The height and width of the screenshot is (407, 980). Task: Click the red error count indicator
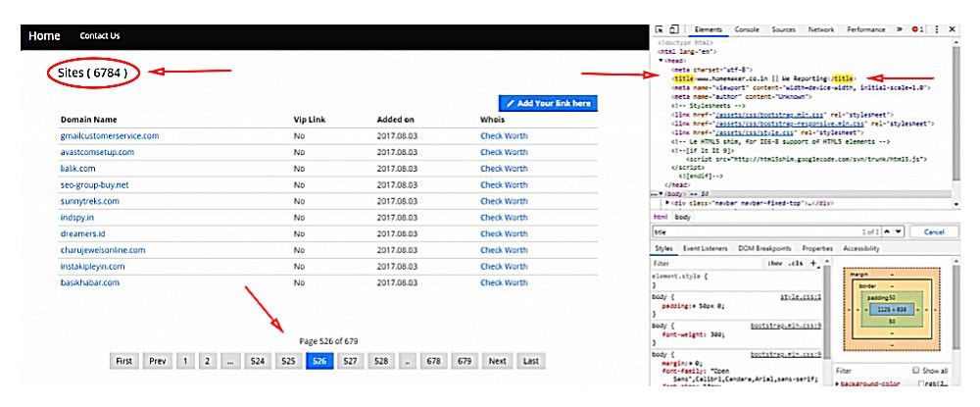point(917,29)
